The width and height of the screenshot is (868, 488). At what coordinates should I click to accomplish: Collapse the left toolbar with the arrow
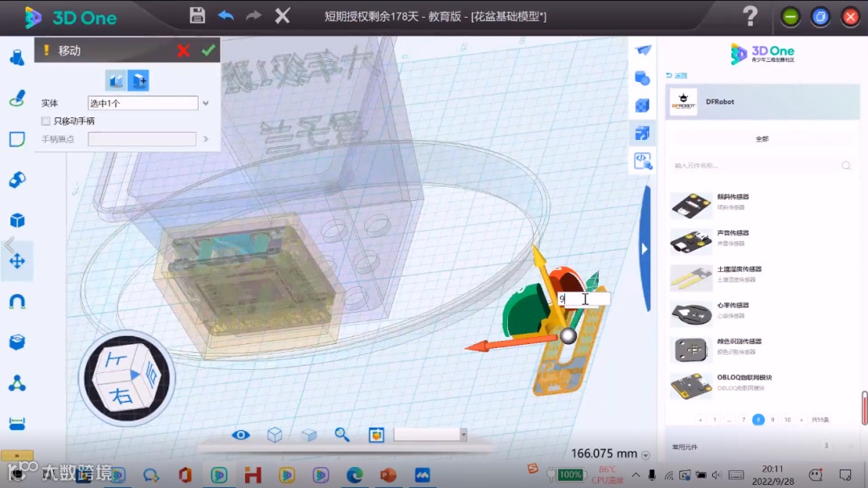click(9, 245)
